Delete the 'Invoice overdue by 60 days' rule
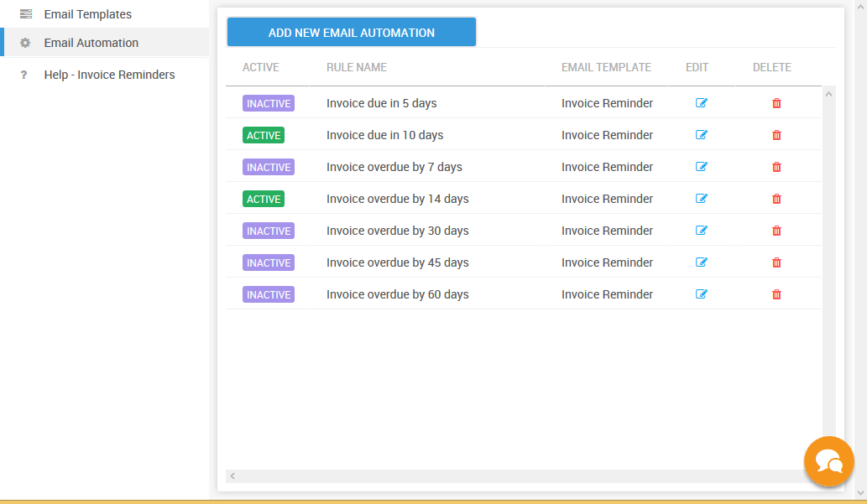Viewport: 867px width, 504px height. pyautogui.click(x=776, y=294)
